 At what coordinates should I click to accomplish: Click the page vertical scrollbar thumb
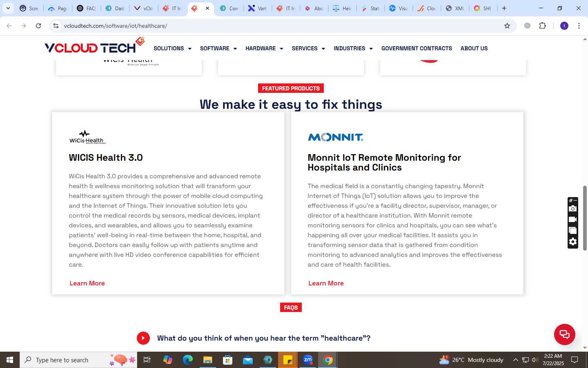585,218
